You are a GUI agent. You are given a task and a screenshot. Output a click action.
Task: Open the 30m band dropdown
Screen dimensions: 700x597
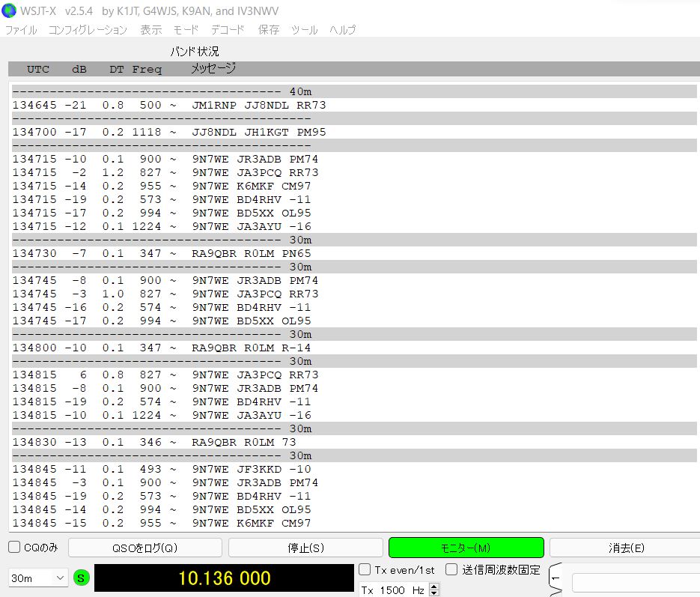pos(38,578)
